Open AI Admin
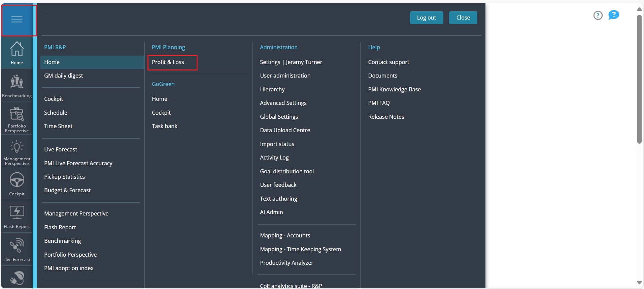The width and height of the screenshot is (644, 289). pos(271,212)
